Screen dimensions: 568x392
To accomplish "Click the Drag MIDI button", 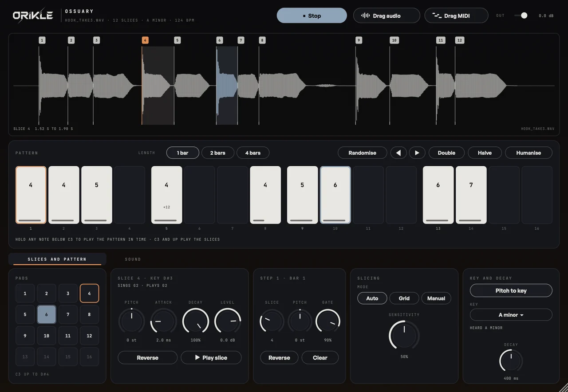I will pos(456,16).
